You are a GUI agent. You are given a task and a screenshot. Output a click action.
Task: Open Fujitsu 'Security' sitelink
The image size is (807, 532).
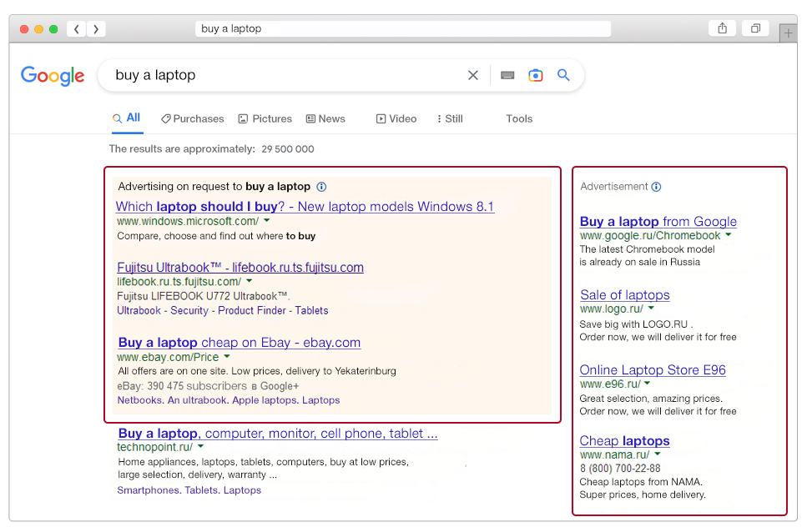click(189, 310)
